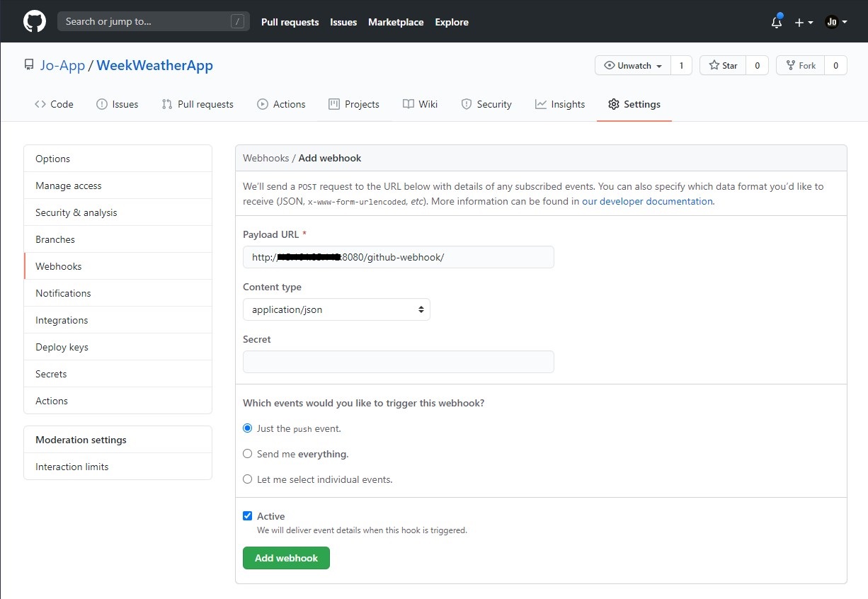Click the GitHub Octocat logo
The image size is (868, 599).
pos(35,21)
